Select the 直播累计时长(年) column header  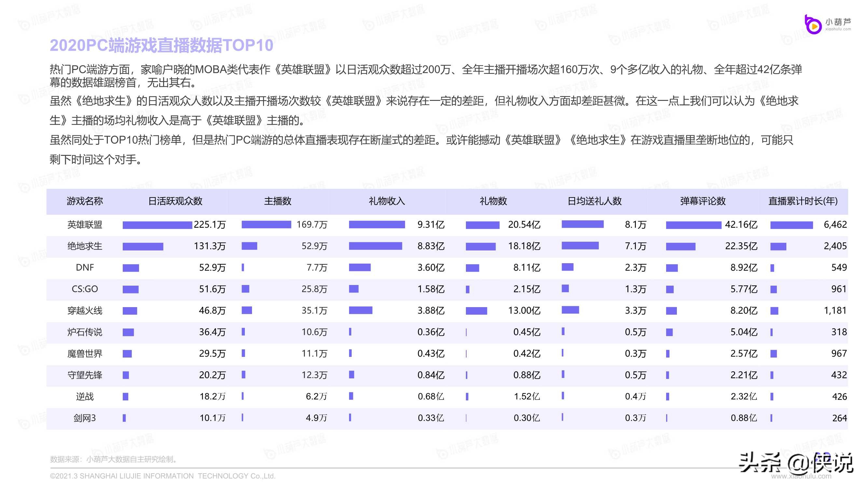click(x=803, y=201)
